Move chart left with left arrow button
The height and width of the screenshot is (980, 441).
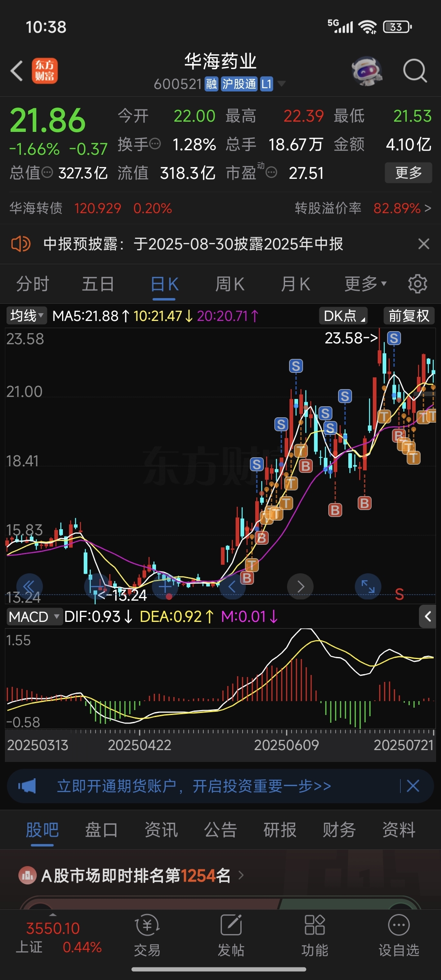[232, 587]
